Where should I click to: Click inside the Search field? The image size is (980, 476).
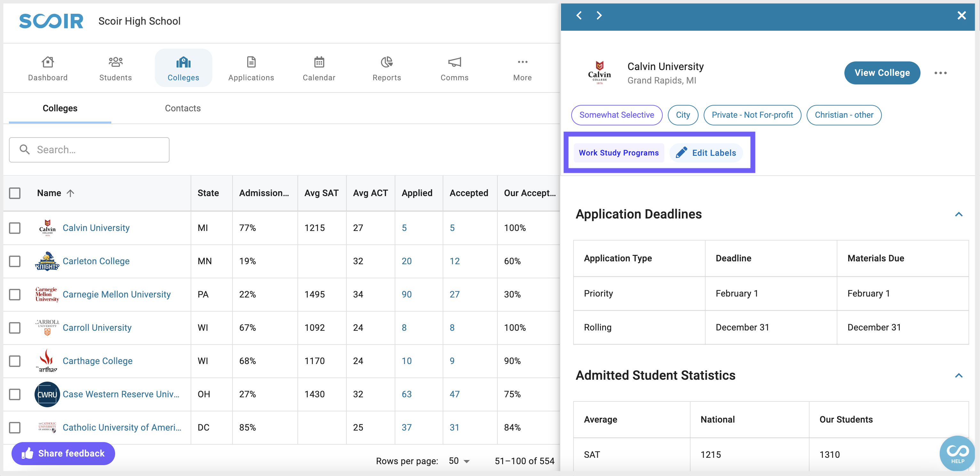89,149
